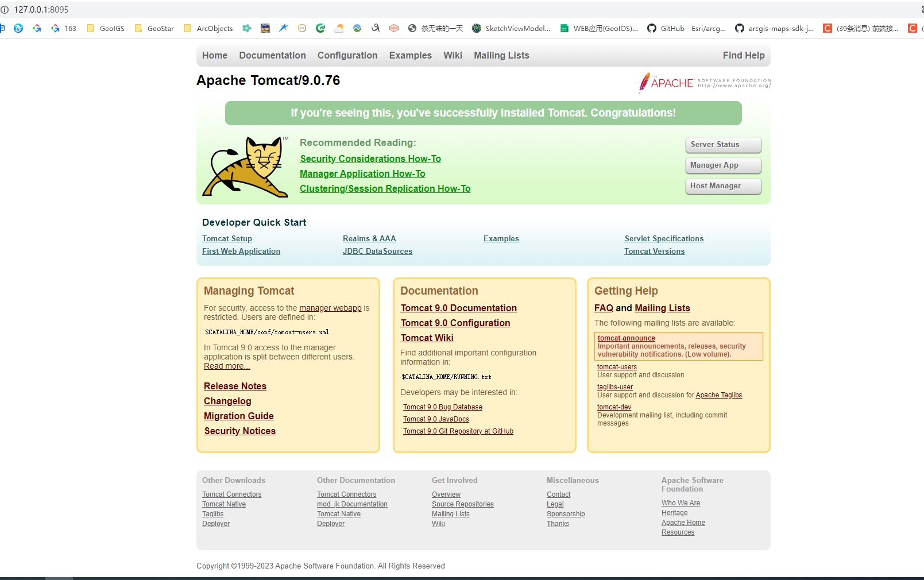Click the Host Manager button
The height and width of the screenshot is (580, 924).
[724, 186]
